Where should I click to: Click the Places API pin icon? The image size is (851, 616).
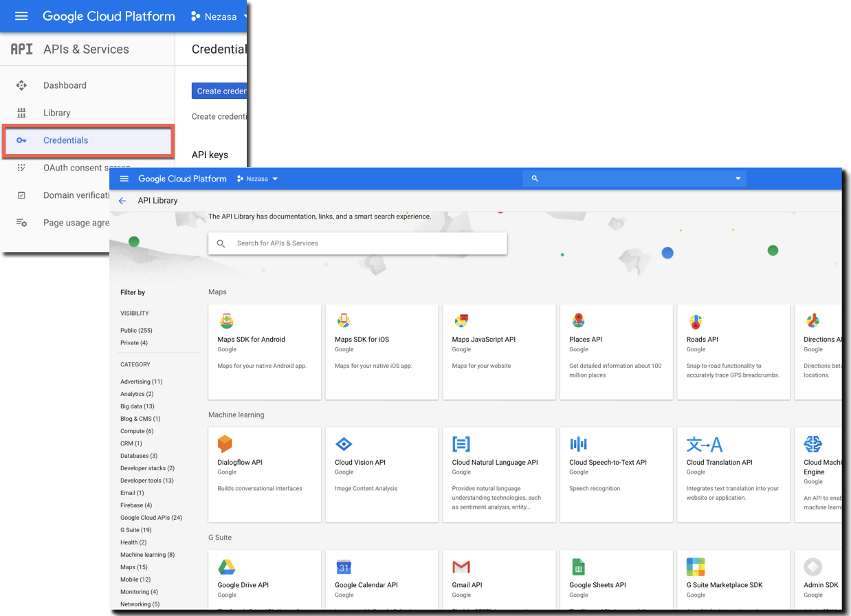(578, 320)
